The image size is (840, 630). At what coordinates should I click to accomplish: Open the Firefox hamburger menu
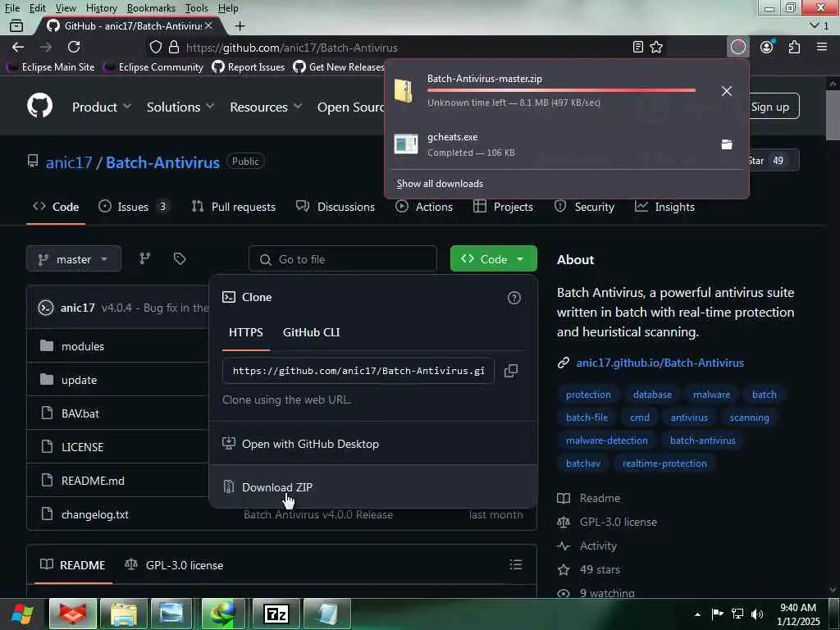(822, 47)
